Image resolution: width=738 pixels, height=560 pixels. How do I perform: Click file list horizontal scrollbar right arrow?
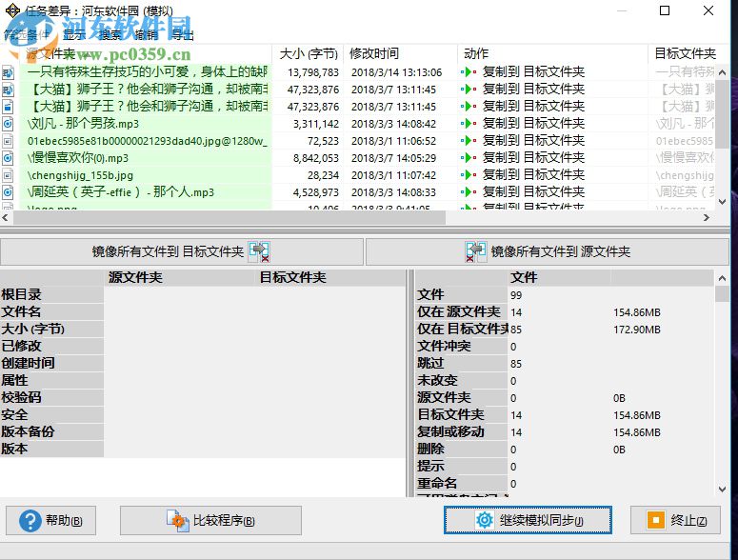pyautogui.click(x=707, y=217)
